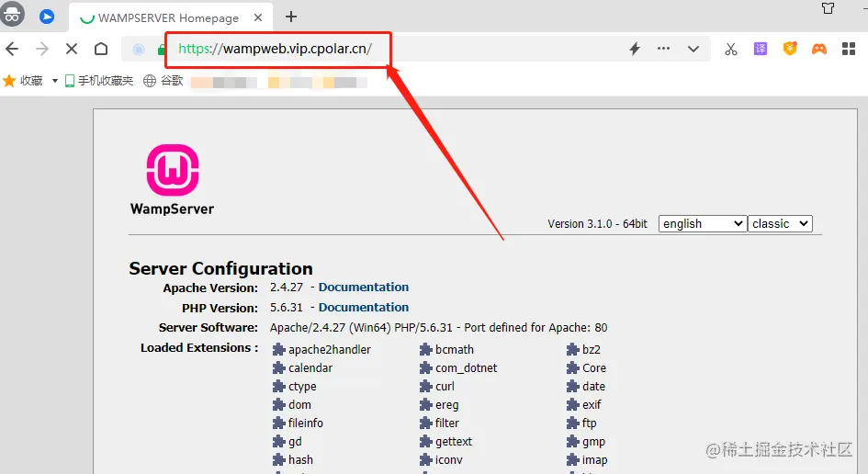Screen dimensions: 868x474
Task: Click the green padlock security icon
Action: [161, 50]
